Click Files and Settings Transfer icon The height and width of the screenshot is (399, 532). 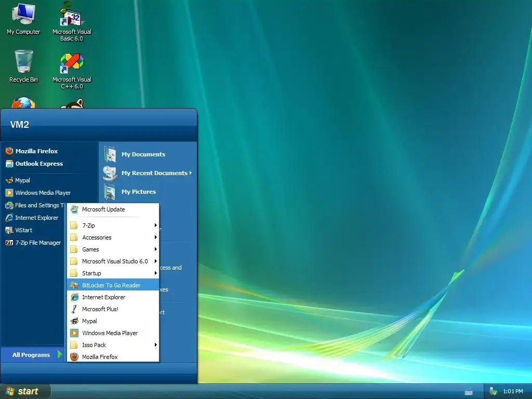click(x=9, y=205)
